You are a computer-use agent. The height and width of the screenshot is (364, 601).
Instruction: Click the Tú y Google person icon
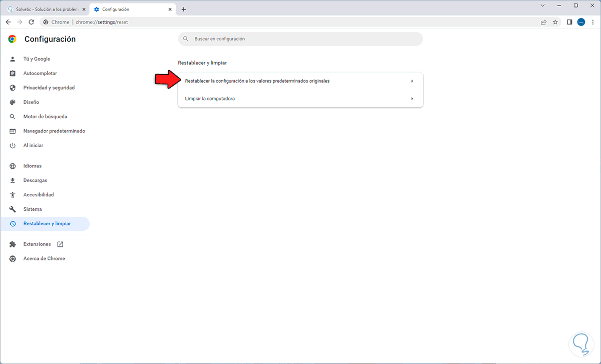pos(13,59)
